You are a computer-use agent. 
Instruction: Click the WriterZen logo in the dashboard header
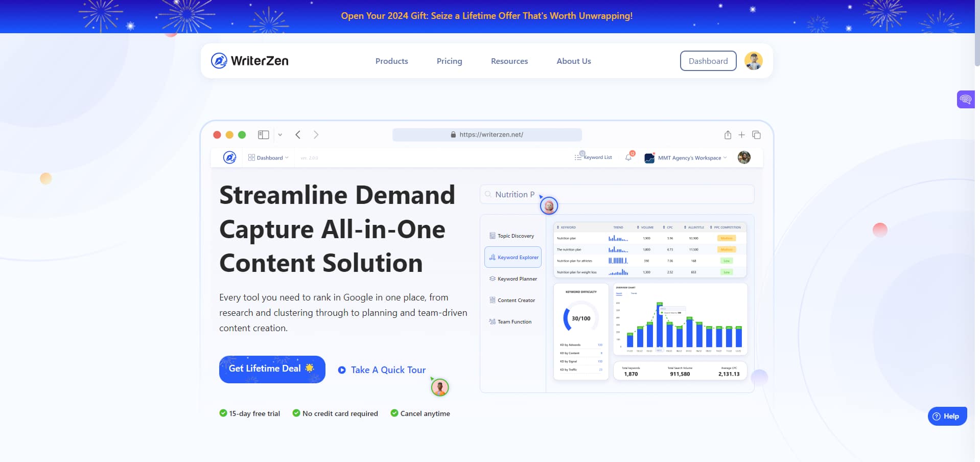tap(229, 157)
